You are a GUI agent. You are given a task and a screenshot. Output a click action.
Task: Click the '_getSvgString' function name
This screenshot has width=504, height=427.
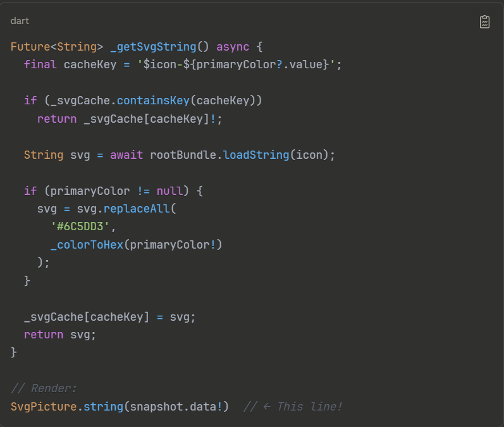153,47
